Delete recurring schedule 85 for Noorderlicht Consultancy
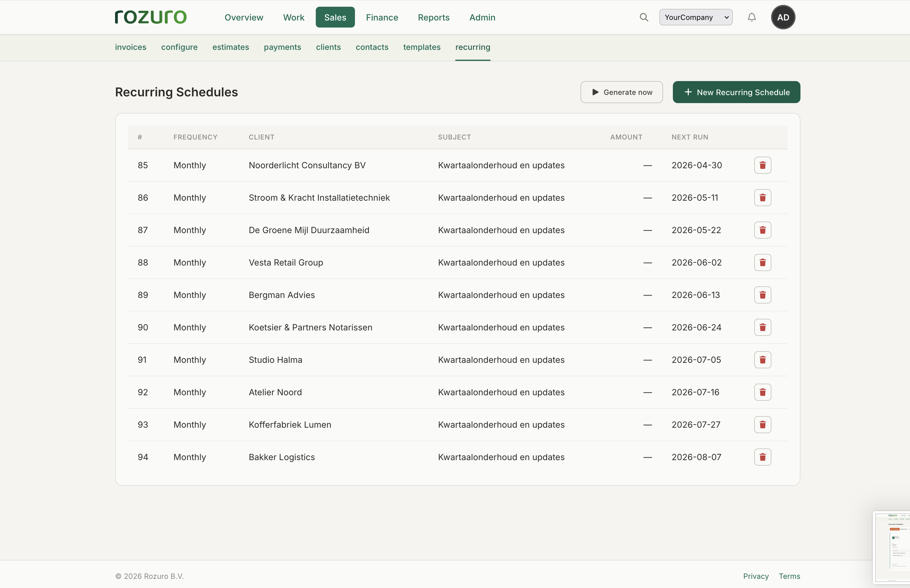 [762, 165]
